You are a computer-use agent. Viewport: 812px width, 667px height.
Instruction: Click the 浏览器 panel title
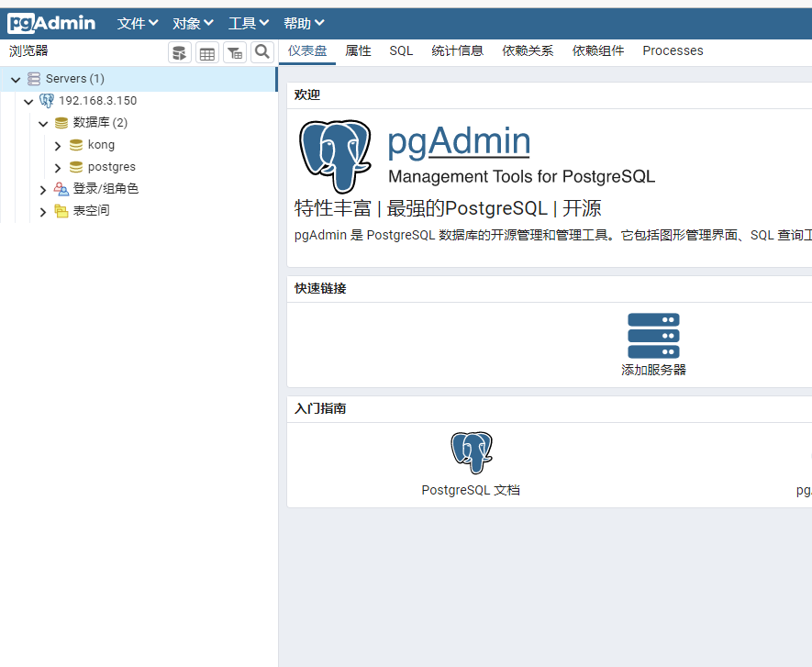point(28,50)
